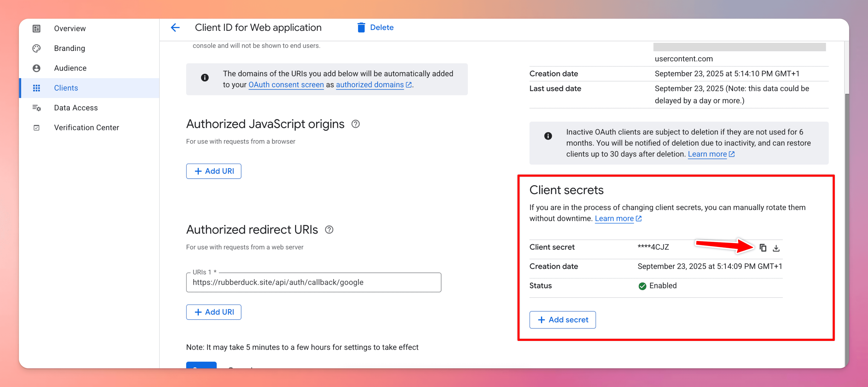
Task: Click the Client secrets heading
Action: coord(566,190)
